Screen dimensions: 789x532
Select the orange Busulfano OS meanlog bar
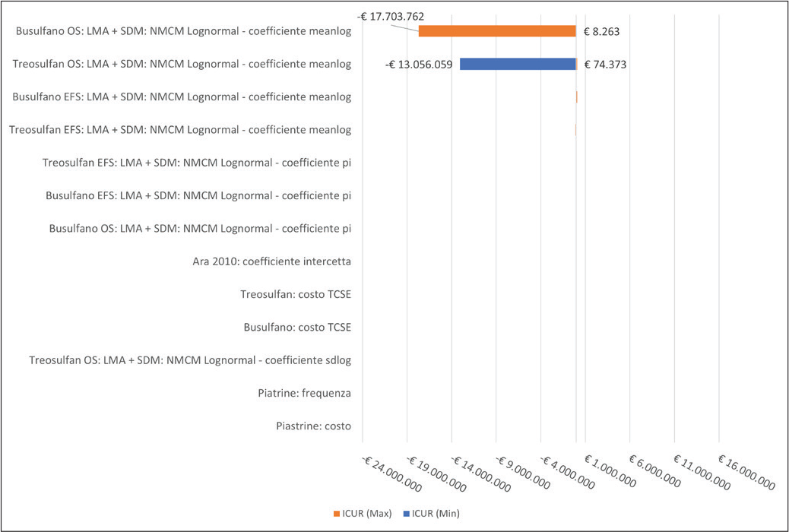(x=497, y=31)
